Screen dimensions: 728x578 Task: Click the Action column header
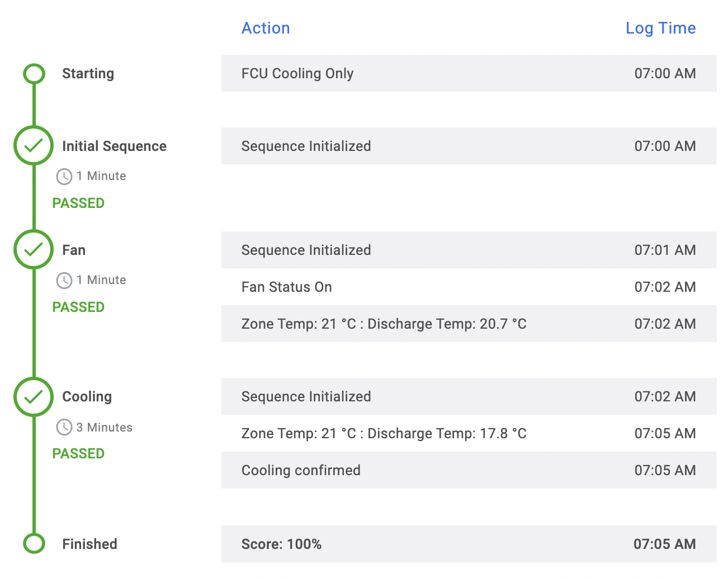266,28
